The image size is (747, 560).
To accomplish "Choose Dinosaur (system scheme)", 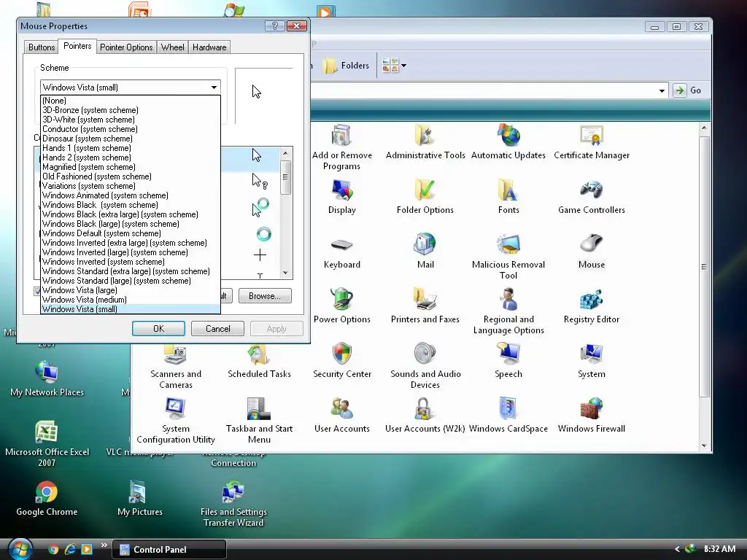I will (x=131, y=139).
